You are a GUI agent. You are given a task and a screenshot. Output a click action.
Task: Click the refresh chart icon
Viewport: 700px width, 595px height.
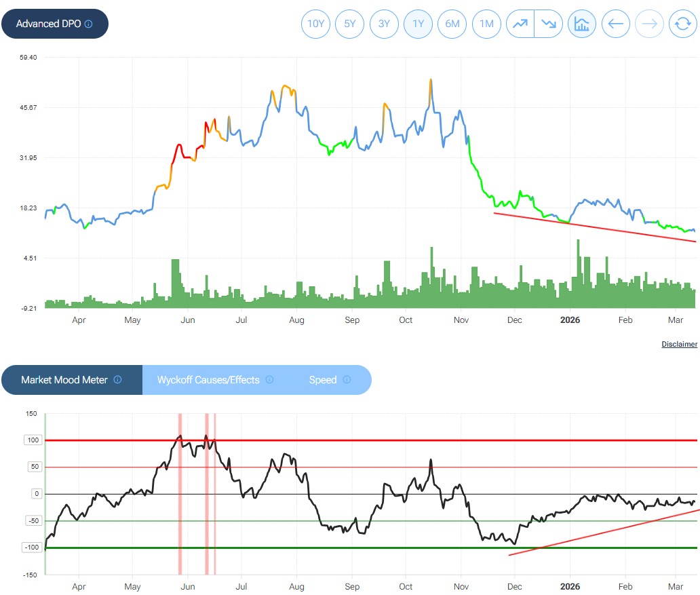pos(682,24)
